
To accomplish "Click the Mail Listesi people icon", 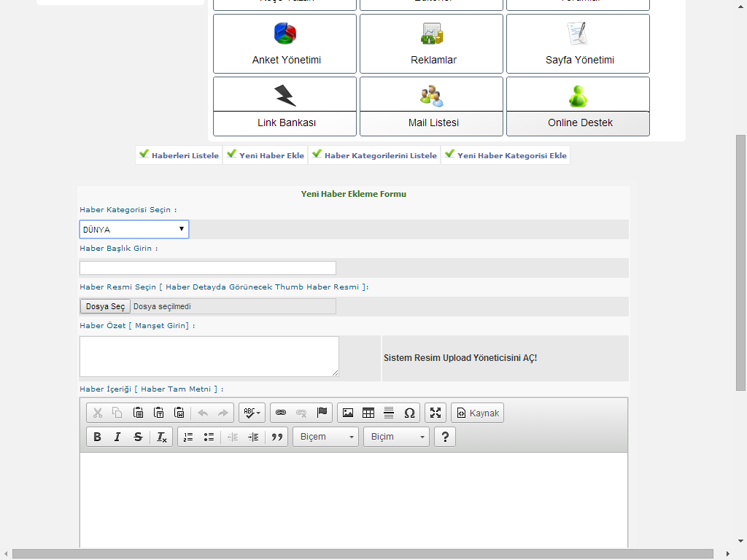I will [432, 96].
